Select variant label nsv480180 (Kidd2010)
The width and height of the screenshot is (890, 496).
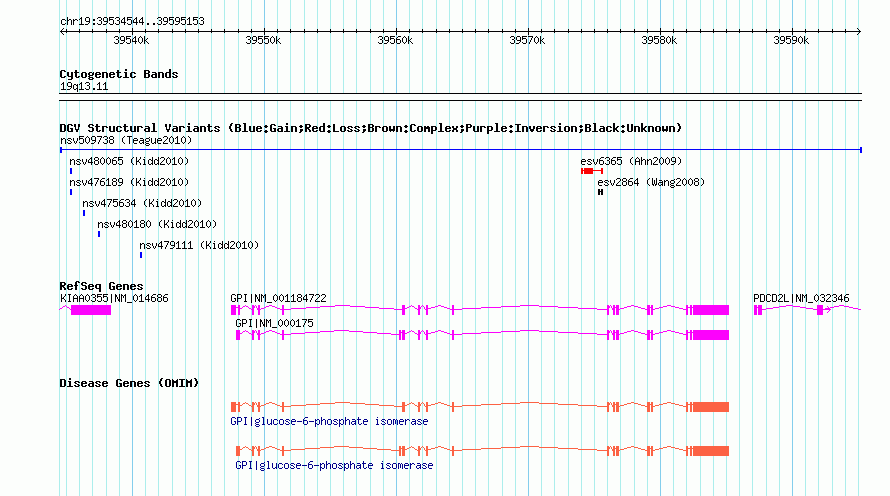157,224
